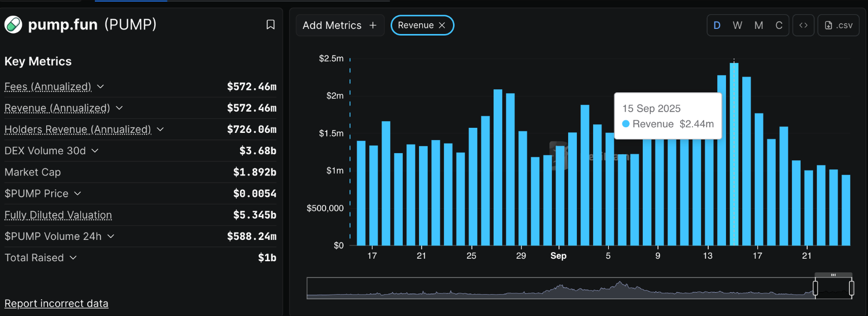
Task: Expand the Fees (Annualized) row
Action: tap(100, 87)
